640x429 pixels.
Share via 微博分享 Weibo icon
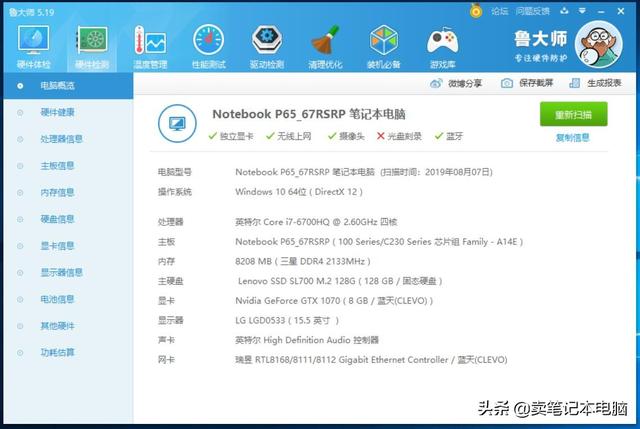(458, 83)
